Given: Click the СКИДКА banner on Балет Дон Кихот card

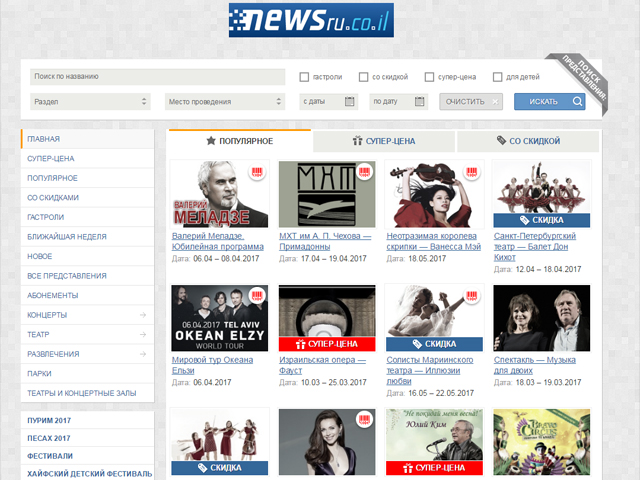Looking at the screenshot, I should click(x=542, y=220).
